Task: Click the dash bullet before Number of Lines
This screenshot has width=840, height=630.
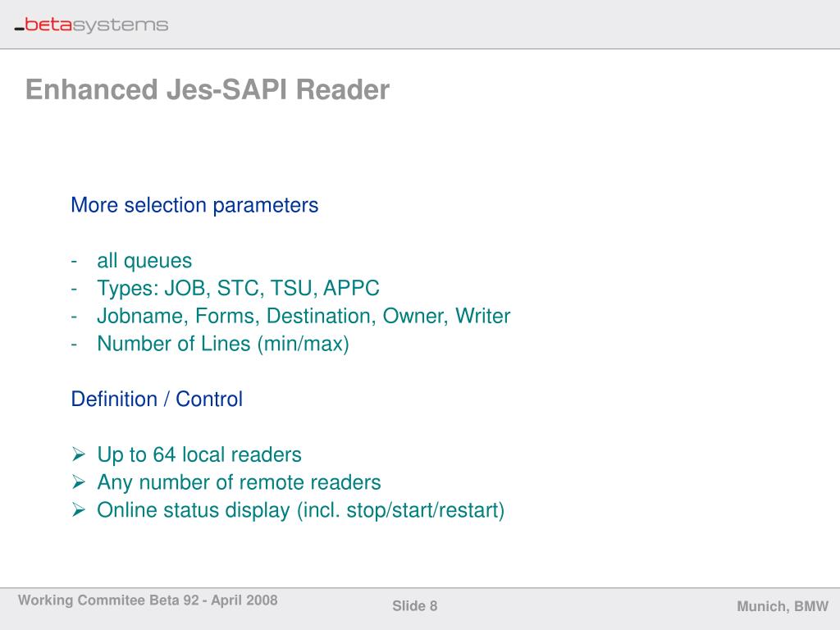Action: pyautogui.click(x=75, y=345)
